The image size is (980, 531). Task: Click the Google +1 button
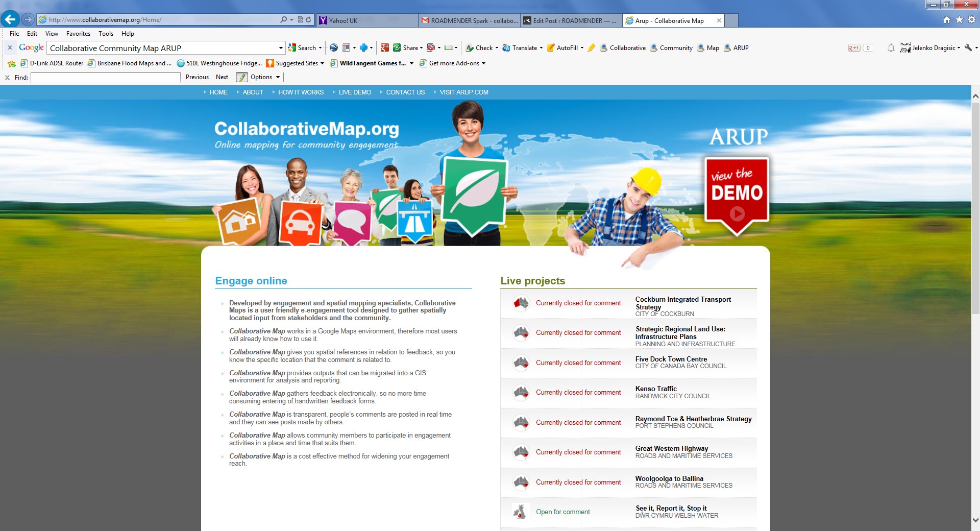pyautogui.click(x=854, y=48)
